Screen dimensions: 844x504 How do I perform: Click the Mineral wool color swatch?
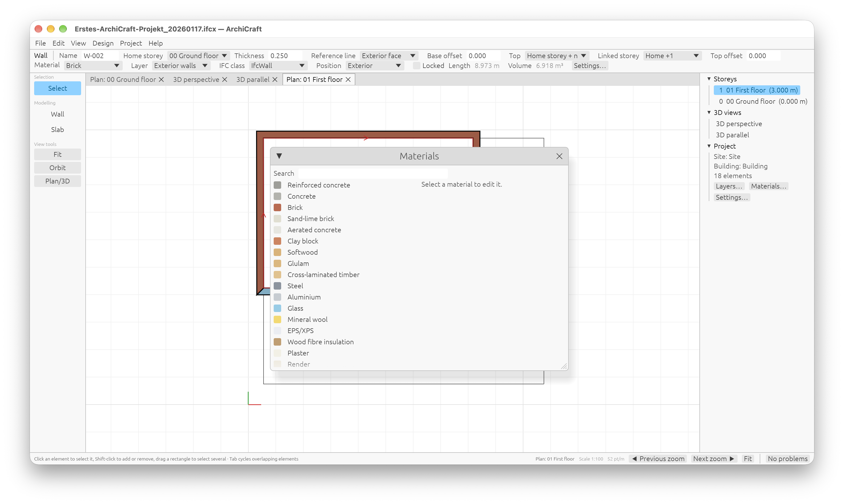point(277,319)
